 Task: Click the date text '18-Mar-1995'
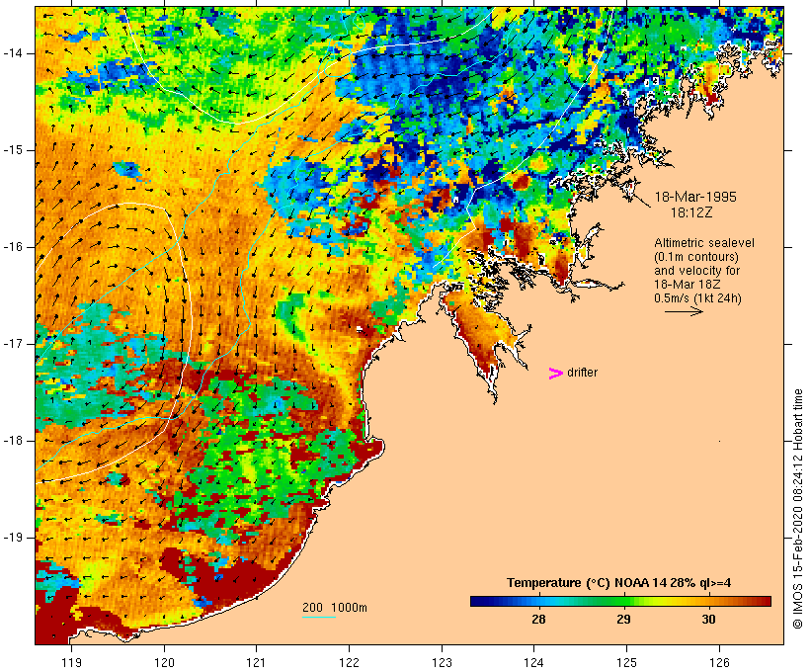click(695, 197)
